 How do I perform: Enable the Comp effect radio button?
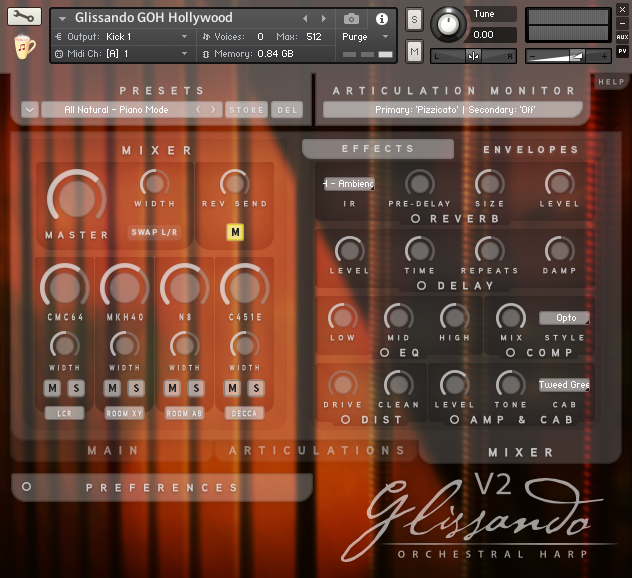pos(510,353)
